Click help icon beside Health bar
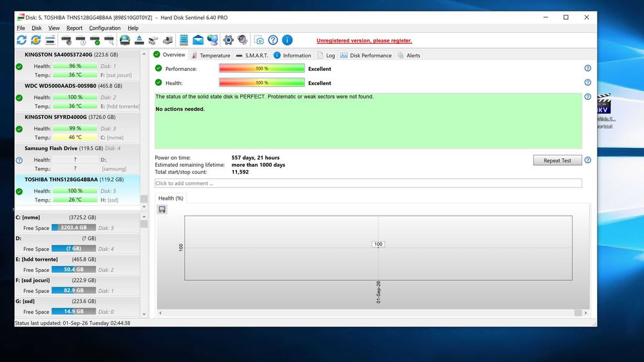 (588, 82)
